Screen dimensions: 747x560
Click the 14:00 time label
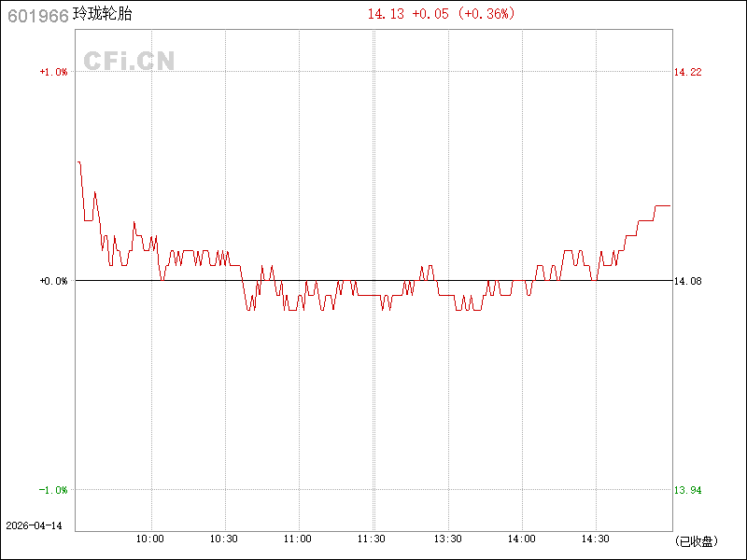coord(522,539)
